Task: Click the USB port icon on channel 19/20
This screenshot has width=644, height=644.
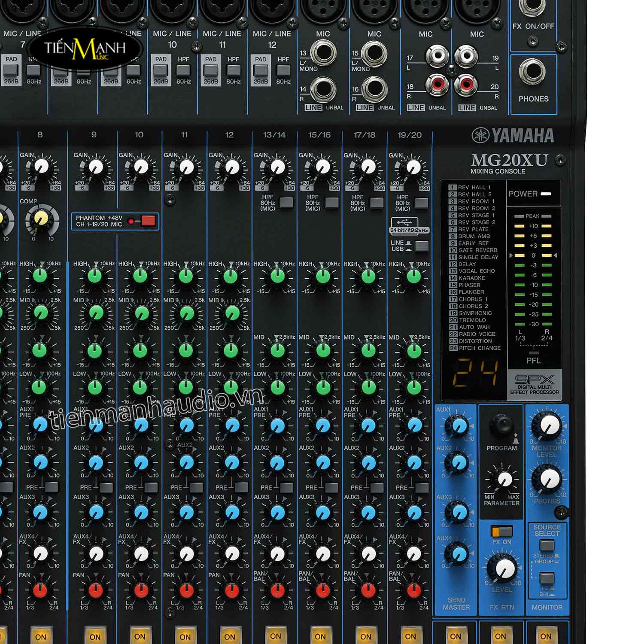Action: (404, 222)
